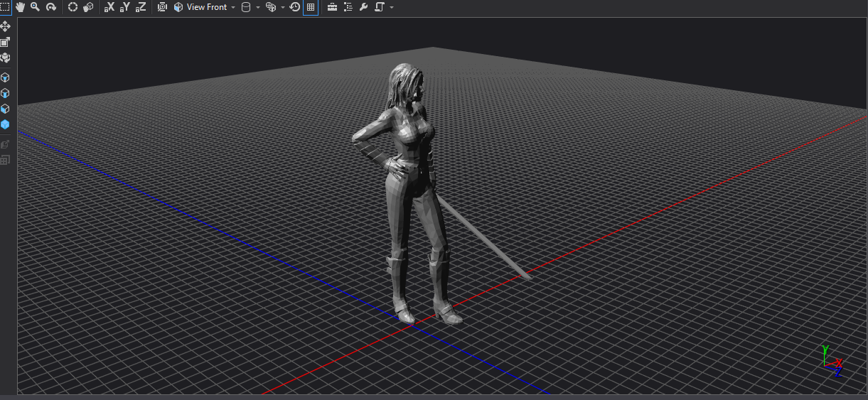Expand the cylinder shading dropdown arrow
The height and width of the screenshot is (400, 868).
257,7
